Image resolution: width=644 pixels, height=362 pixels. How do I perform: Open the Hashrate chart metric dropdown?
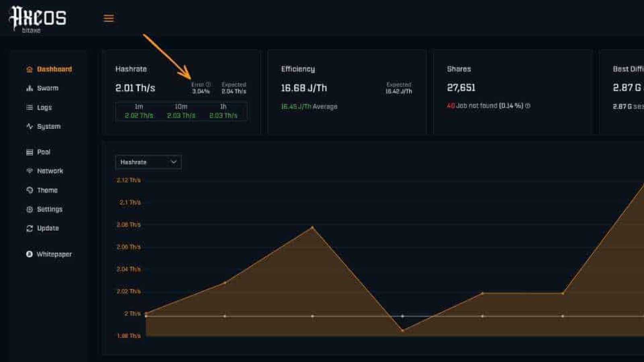click(148, 162)
